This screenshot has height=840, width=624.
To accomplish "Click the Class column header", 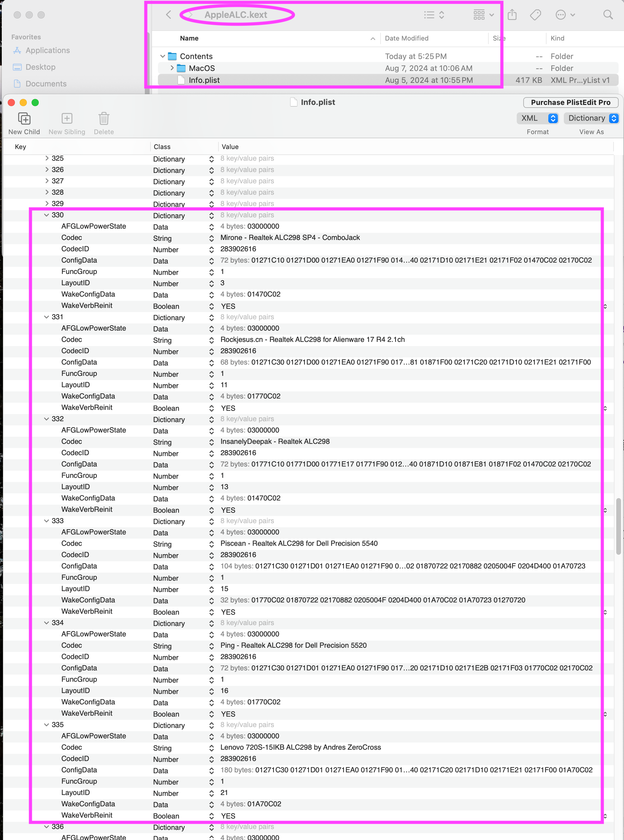I will [162, 147].
